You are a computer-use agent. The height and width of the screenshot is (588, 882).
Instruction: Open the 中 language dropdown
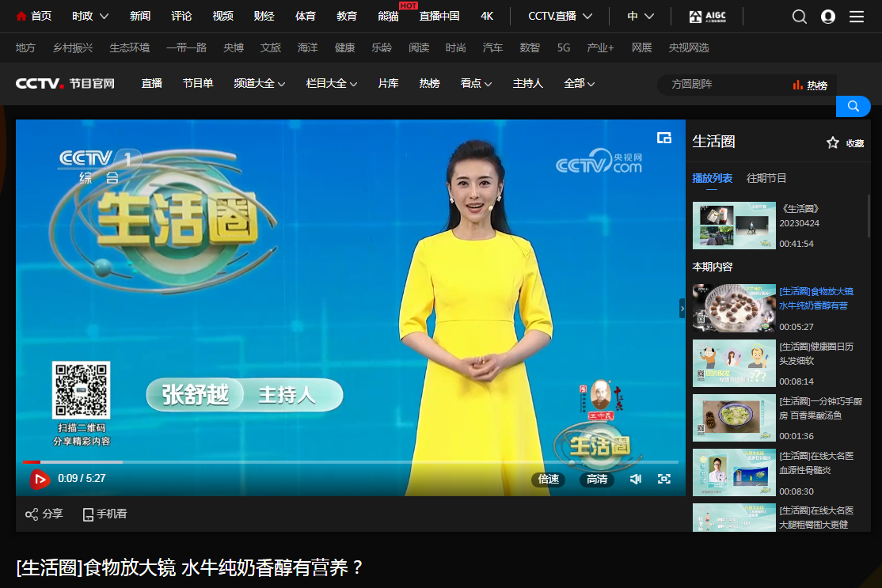(641, 17)
